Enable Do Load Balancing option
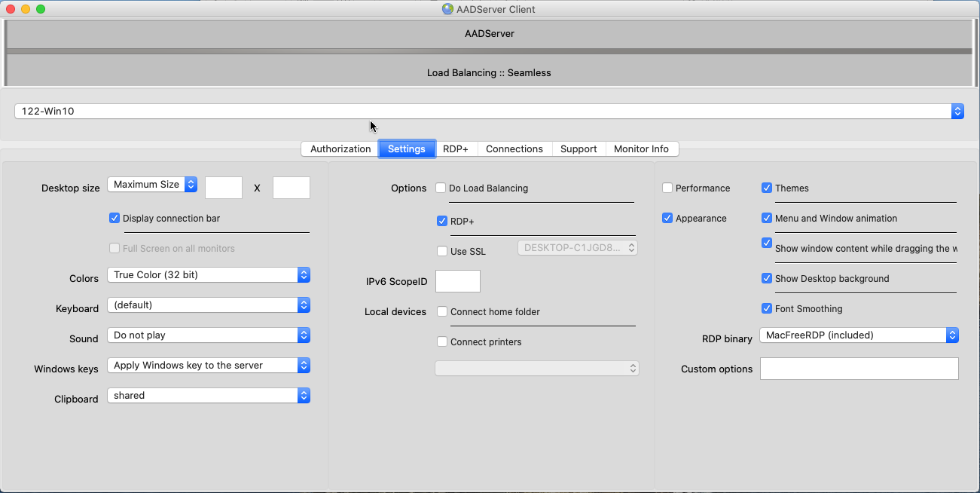Viewport: 980px width, 493px height. click(x=441, y=188)
